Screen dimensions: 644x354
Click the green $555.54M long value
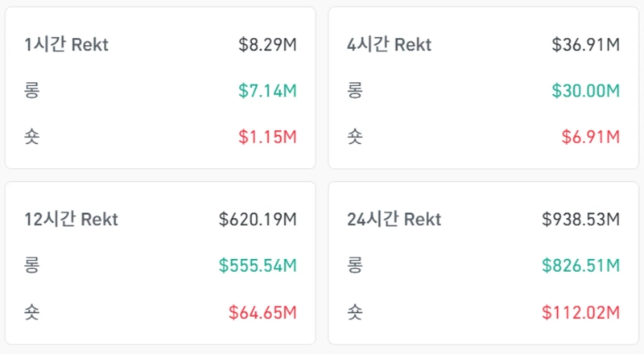point(258,265)
